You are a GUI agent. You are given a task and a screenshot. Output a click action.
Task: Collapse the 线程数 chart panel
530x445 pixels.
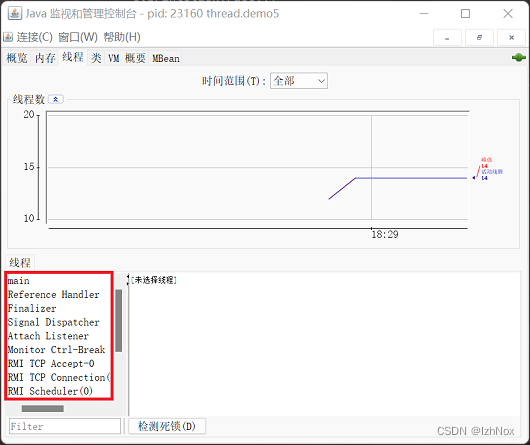tap(55, 99)
